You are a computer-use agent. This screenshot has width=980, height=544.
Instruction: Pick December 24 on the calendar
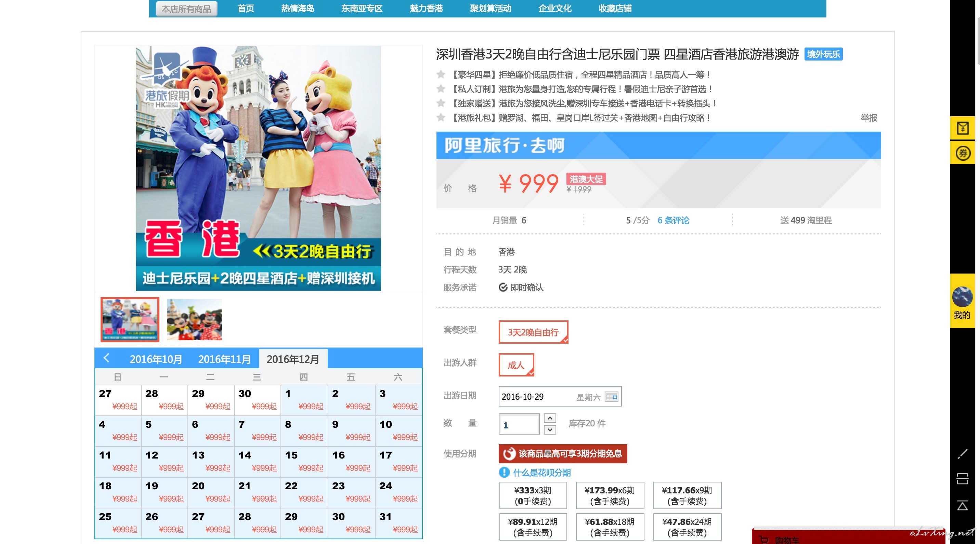(398, 493)
